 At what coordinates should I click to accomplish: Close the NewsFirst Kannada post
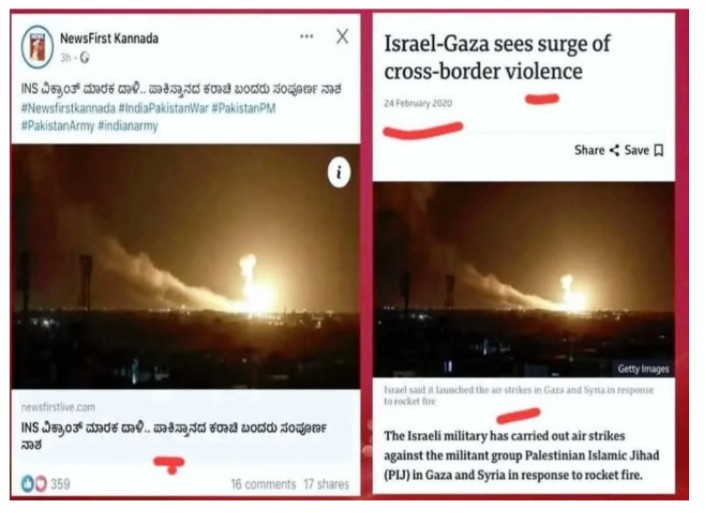tap(342, 36)
